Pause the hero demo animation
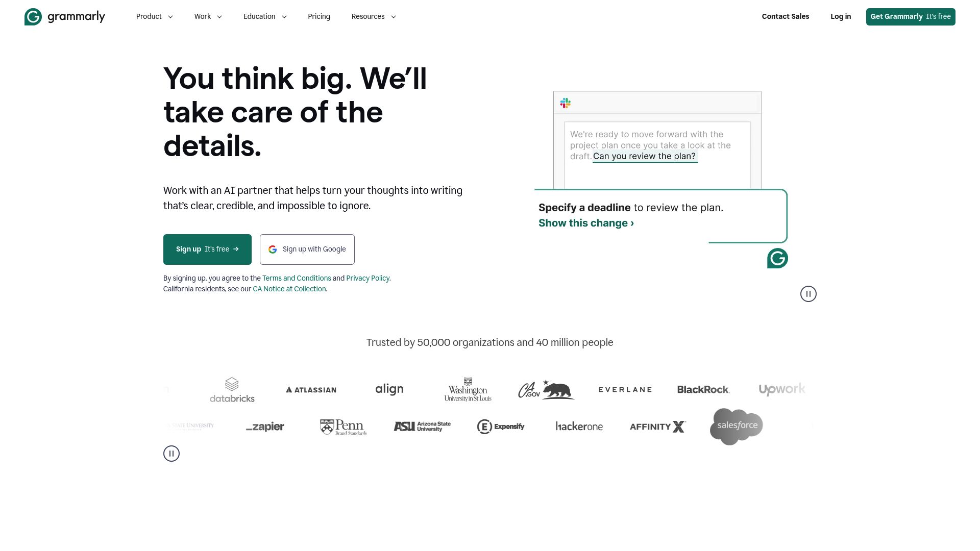The image size is (980, 551). [x=808, y=294]
